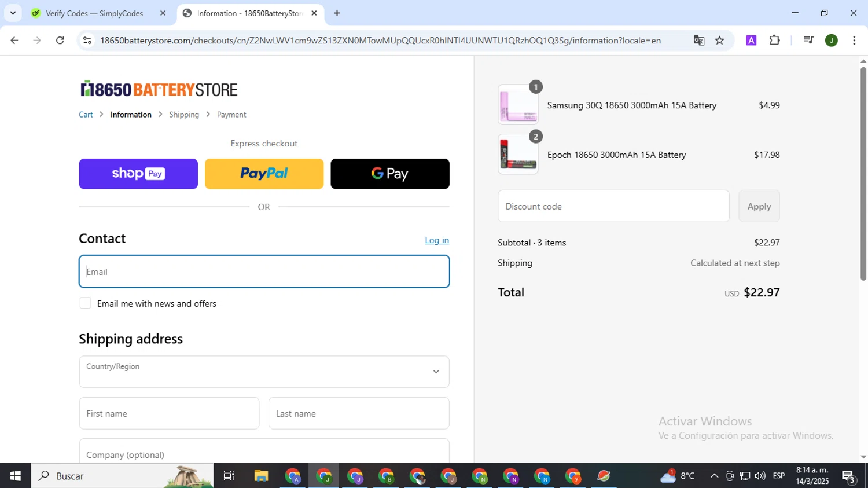This screenshot has height=488, width=868.
Task: Select the Information 18650BatteryStore tab
Action: tap(250, 13)
